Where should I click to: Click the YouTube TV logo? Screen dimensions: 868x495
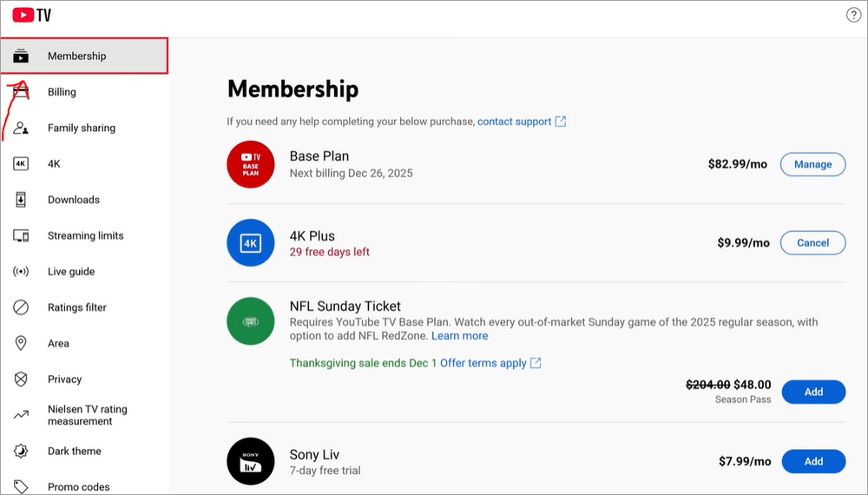pyautogui.click(x=32, y=15)
